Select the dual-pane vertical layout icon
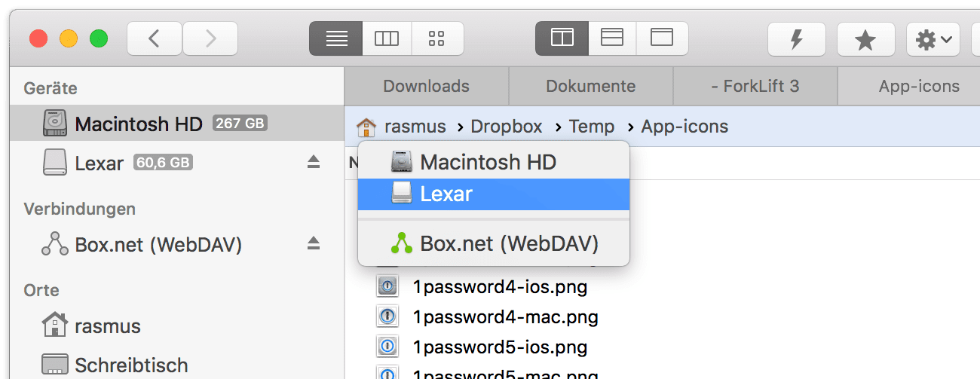Screen dimensions: 980x379 pos(562,38)
